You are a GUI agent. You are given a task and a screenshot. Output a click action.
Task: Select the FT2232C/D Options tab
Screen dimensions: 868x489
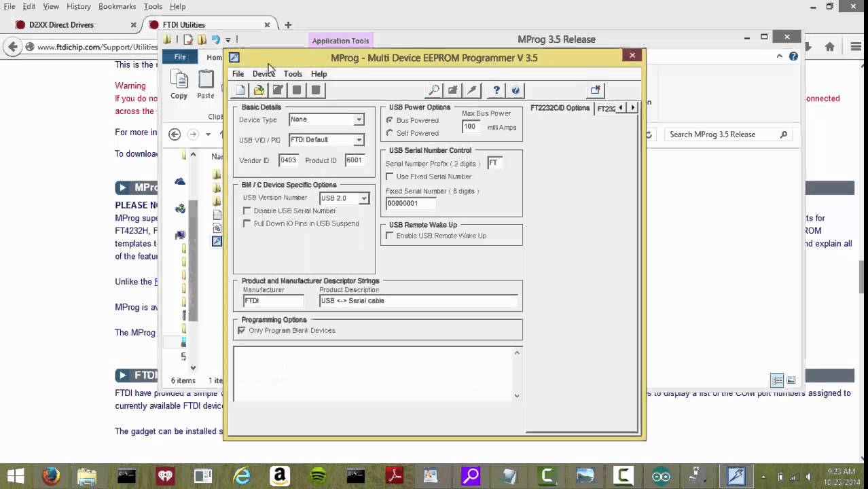pyautogui.click(x=560, y=108)
